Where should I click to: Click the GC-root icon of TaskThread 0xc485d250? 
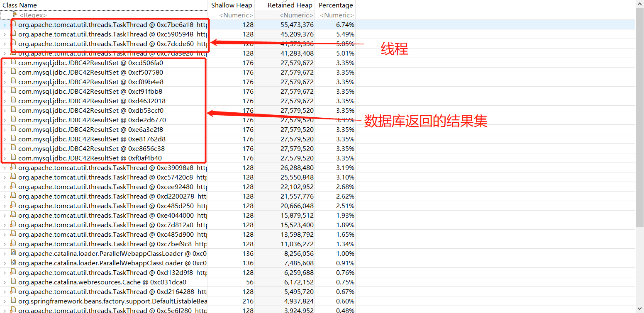coord(13,206)
